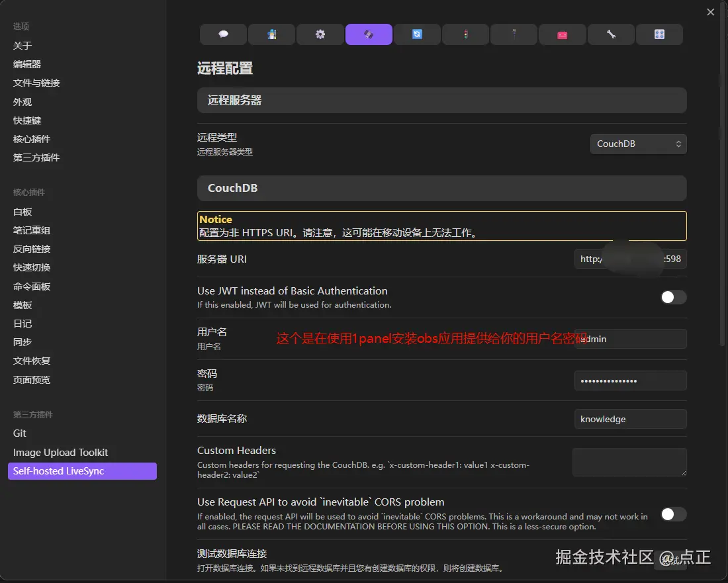Viewport: 728px width, 583px height.
Task: Click the 数据库名称 knowledge field
Action: tap(631, 419)
